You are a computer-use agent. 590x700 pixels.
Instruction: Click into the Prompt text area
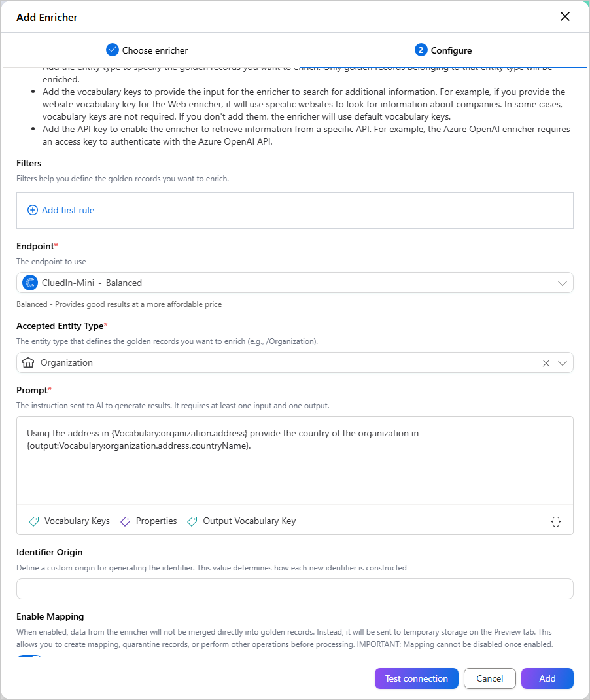pos(294,461)
